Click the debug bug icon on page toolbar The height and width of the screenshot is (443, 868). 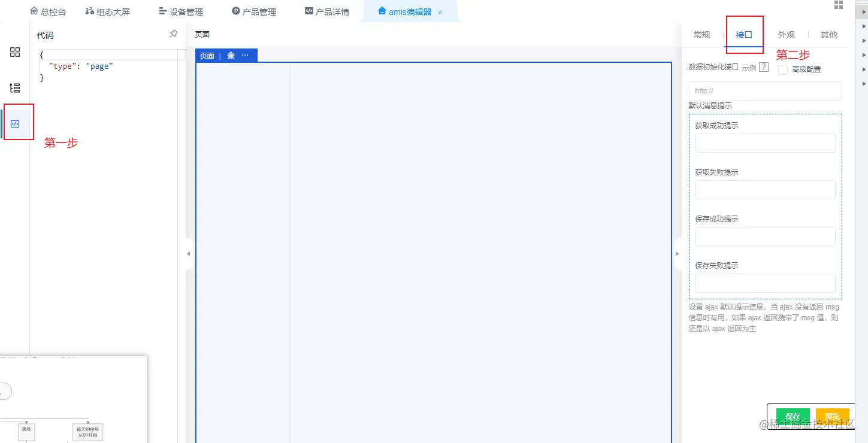(x=231, y=56)
